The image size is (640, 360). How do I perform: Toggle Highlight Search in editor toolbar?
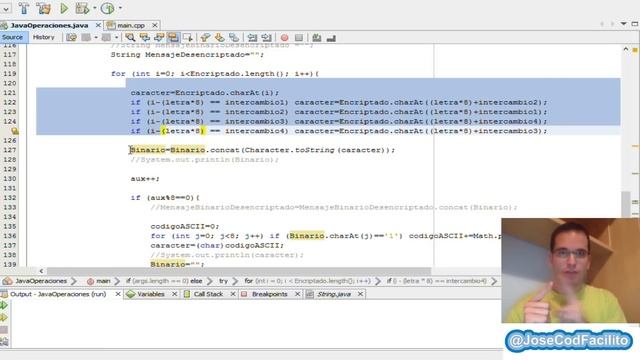[173, 38]
